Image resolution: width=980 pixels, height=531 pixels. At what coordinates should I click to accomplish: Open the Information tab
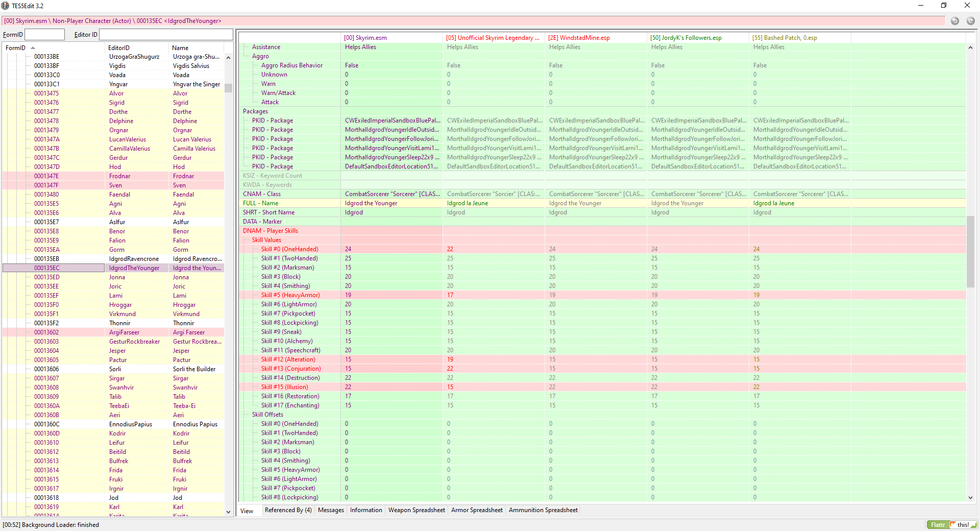pos(366,510)
